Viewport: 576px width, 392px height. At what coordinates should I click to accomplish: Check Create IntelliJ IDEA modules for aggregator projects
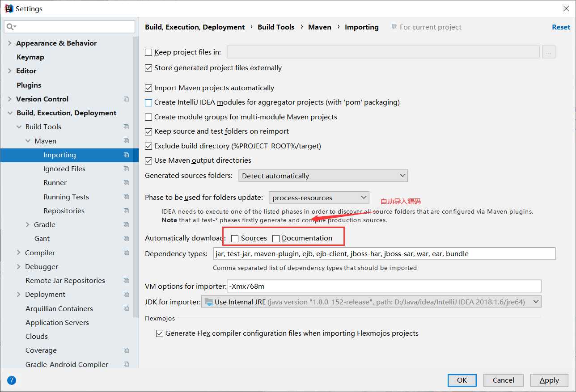[148, 102]
